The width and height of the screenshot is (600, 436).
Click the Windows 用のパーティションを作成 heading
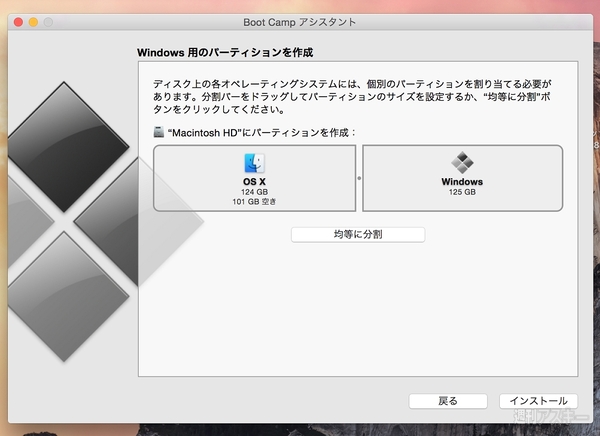(225, 52)
